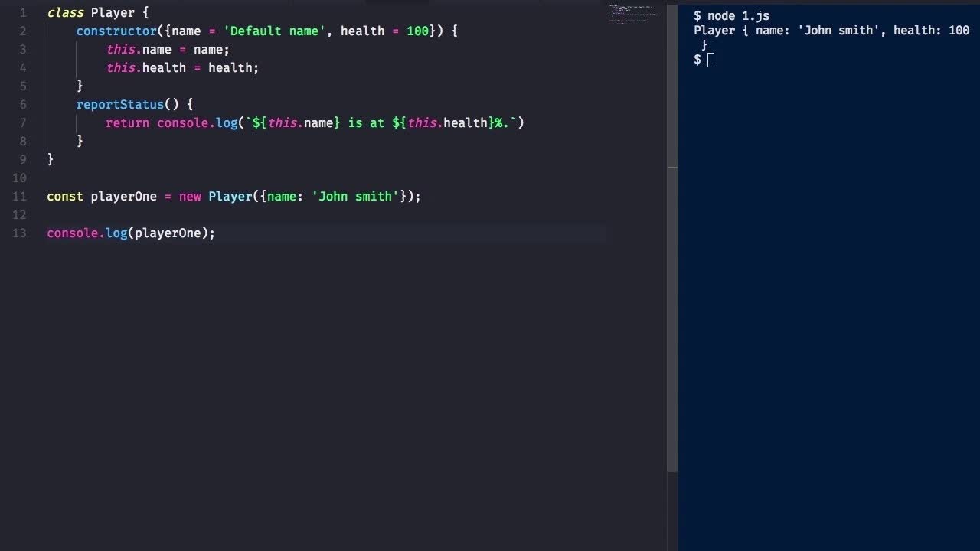The height and width of the screenshot is (551, 980).
Task: Click the 'return' keyword on line 7
Action: point(127,123)
